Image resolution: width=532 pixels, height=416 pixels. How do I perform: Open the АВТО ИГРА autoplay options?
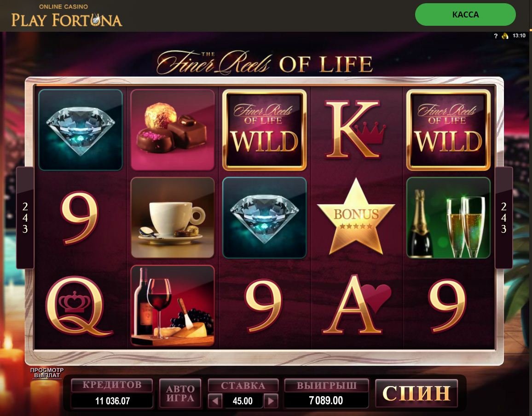pos(180,393)
